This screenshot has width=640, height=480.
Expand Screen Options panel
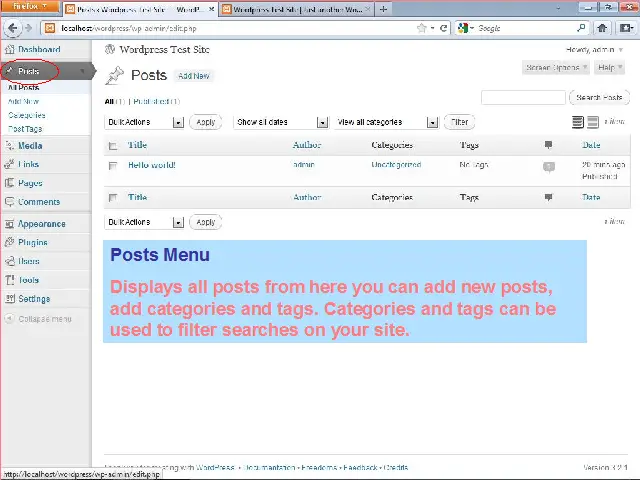(556, 67)
